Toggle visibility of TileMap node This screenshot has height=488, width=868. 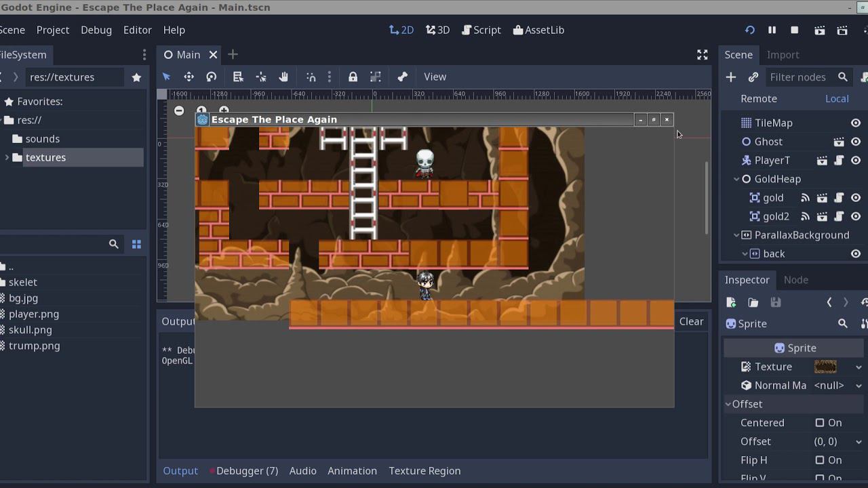(x=856, y=123)
